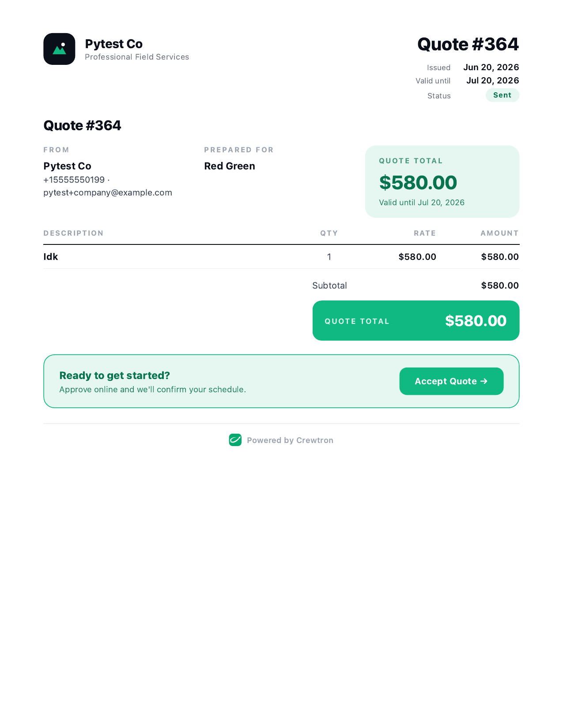Image resolution: width=563 pixels, height=728 pixels.
Task: Click the Sent status badge
Action: coord(503,95)
